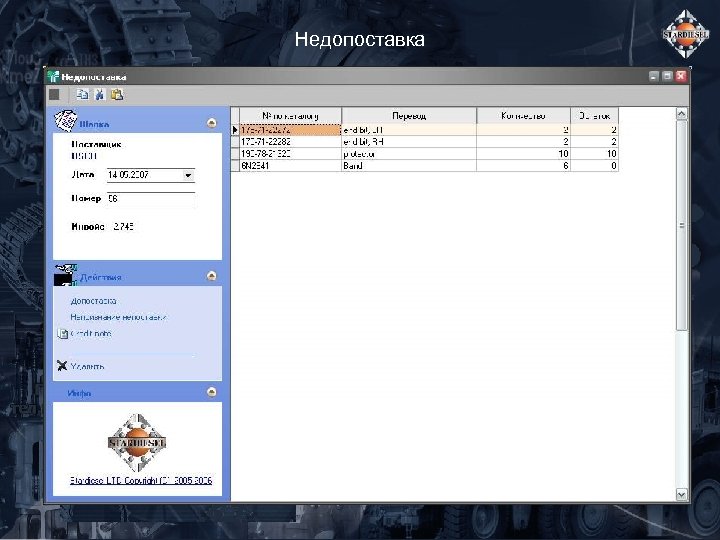Image resolution: width=720 pixels, height=540 pixels.
Task: Collapse the Шапка panel
Action: click(x=211, y=123)
